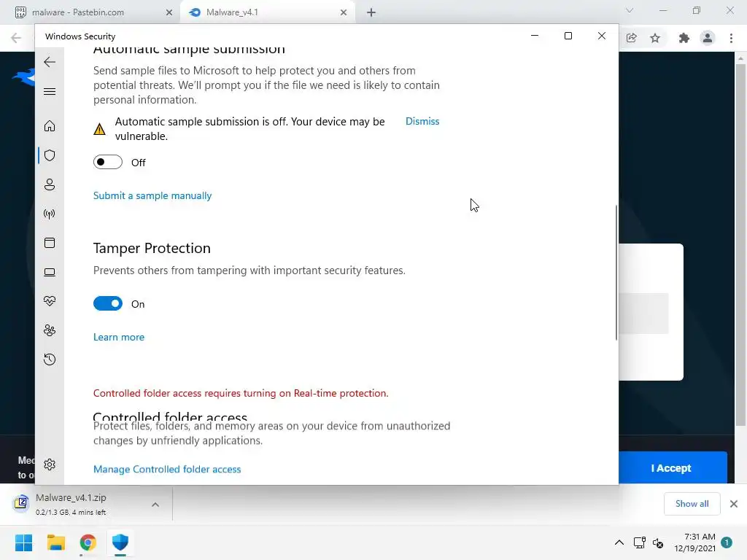This screenshot has height=560, width=747.
Task: Close the malware - Pastebin.com tab
Action: click(169, 12)
